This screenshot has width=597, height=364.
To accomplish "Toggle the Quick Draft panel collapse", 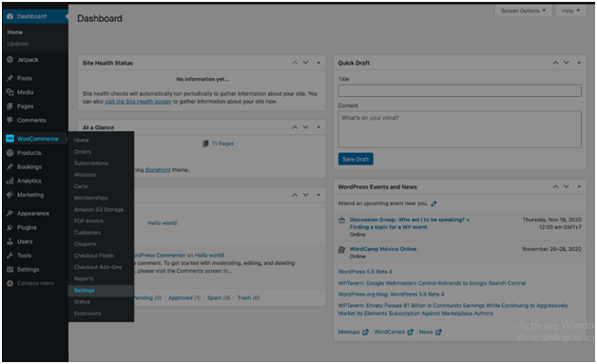I will [579, 63].
